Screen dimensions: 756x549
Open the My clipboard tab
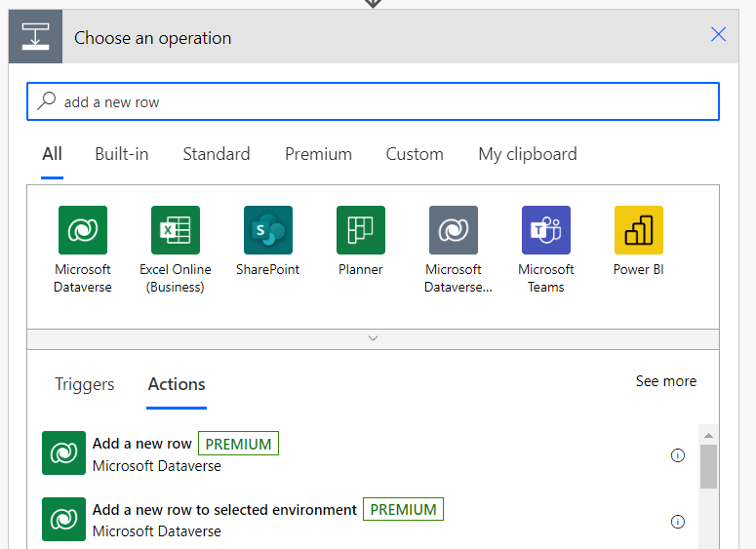[528, 154]
